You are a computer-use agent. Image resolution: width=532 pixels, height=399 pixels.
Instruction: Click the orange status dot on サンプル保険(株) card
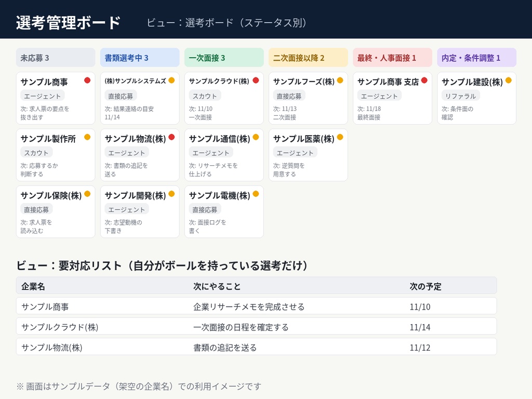[87, 194]
